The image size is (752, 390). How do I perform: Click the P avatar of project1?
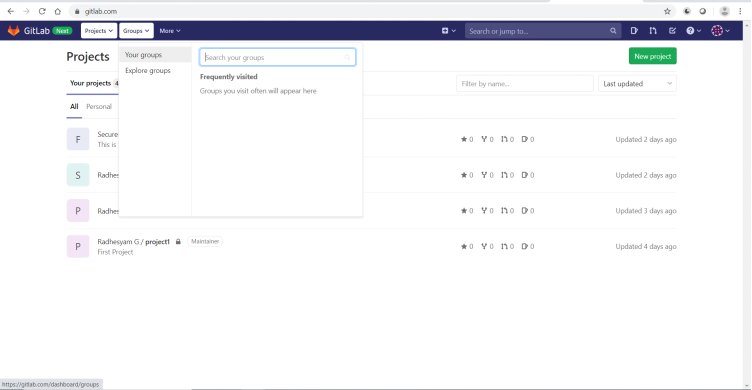click(78, 246)
